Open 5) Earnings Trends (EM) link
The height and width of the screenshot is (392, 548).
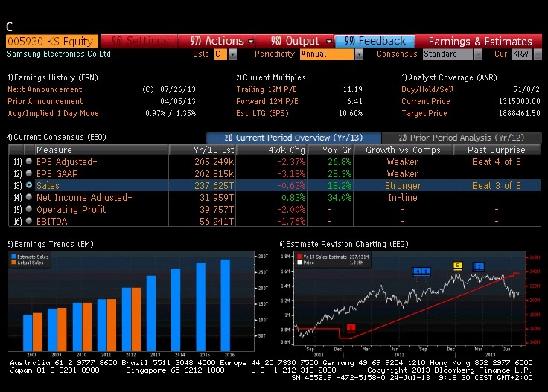tap(51, 244)
